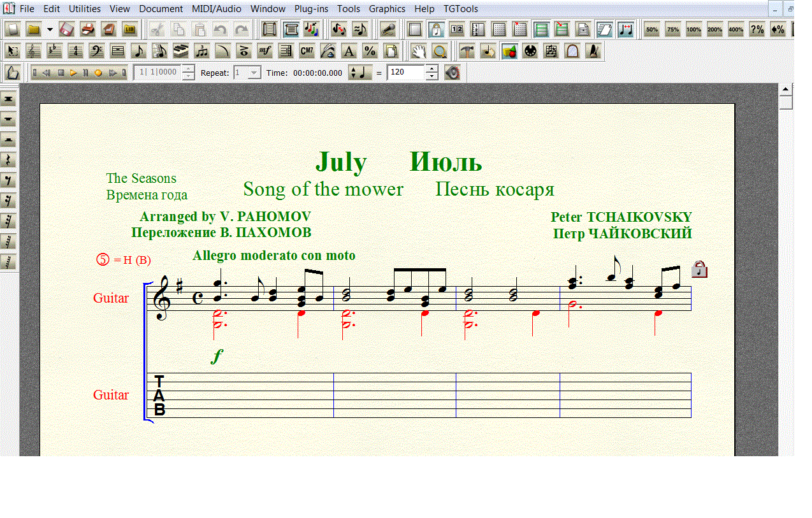Pick the quarter rest from rests palette
This screenshot has height=518, width=812.
tap(9, 159)
